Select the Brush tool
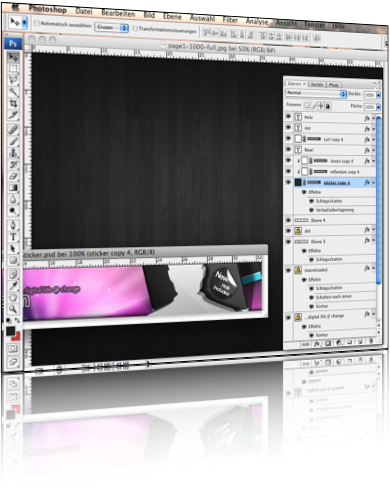 point(13,141)
